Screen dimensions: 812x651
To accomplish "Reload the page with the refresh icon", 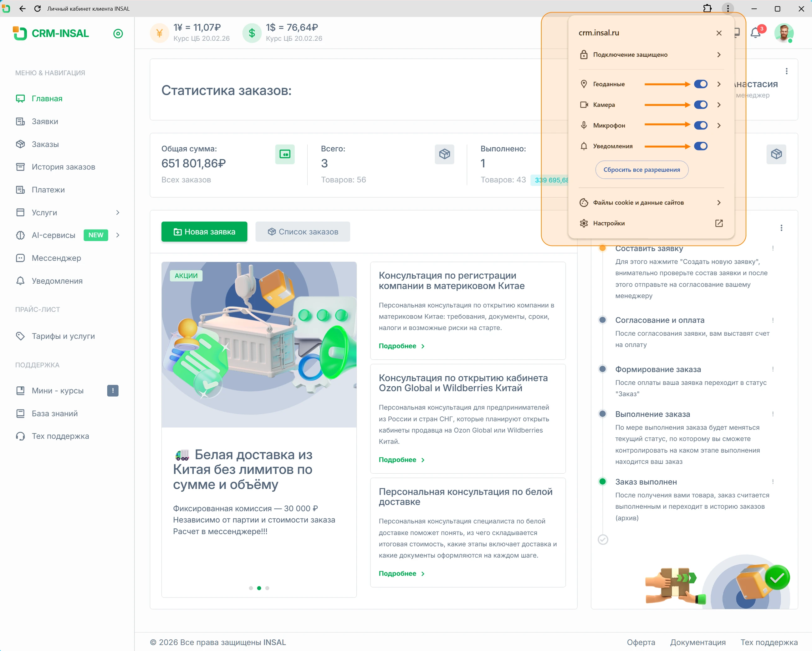I will click(x=37, y=8).
